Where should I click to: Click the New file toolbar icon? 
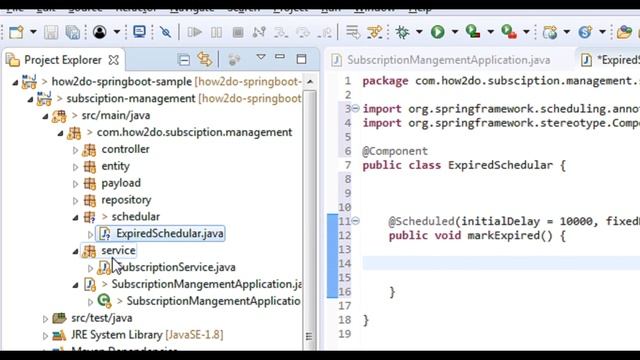point(16,32)
